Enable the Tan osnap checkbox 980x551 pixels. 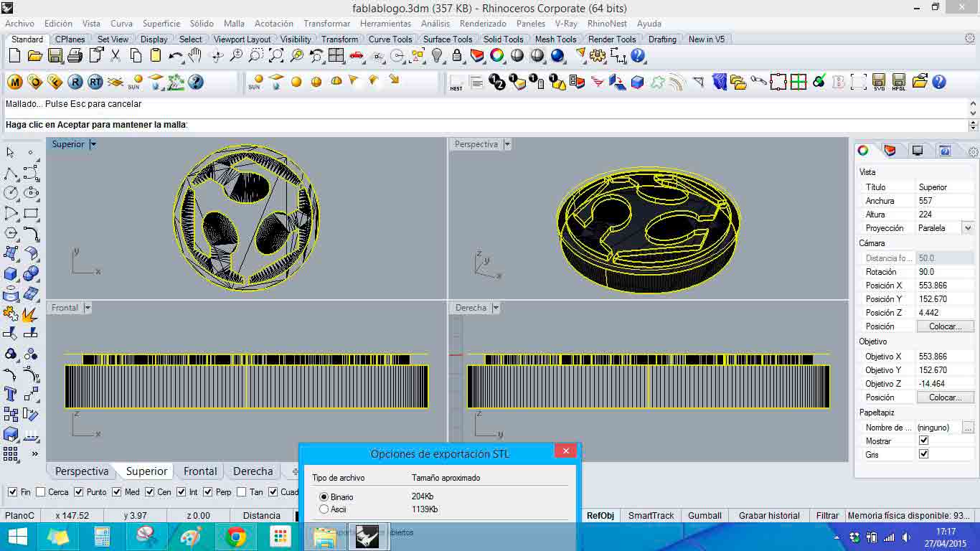click(x=242, y=492)
